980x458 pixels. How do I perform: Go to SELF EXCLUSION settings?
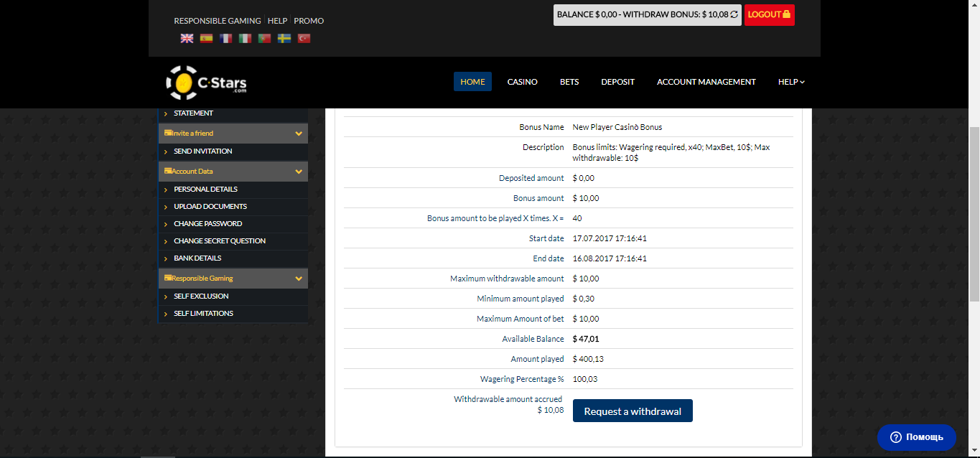click(201, 296)
